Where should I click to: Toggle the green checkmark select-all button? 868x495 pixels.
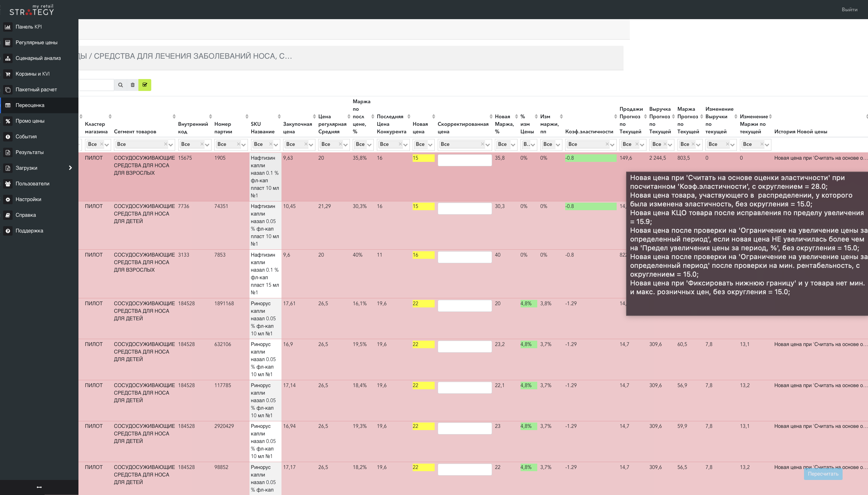pos(145,85)
